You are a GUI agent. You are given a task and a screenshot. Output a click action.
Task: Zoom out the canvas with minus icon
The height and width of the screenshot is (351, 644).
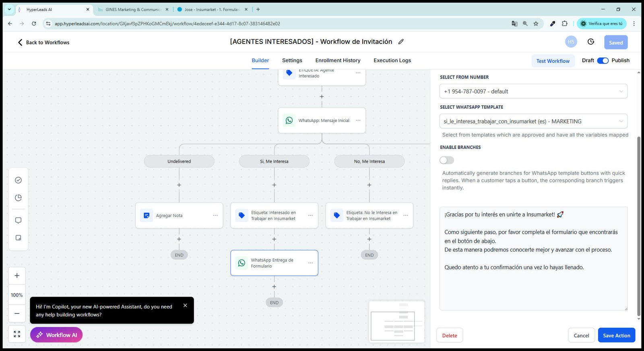click(17, 313)
